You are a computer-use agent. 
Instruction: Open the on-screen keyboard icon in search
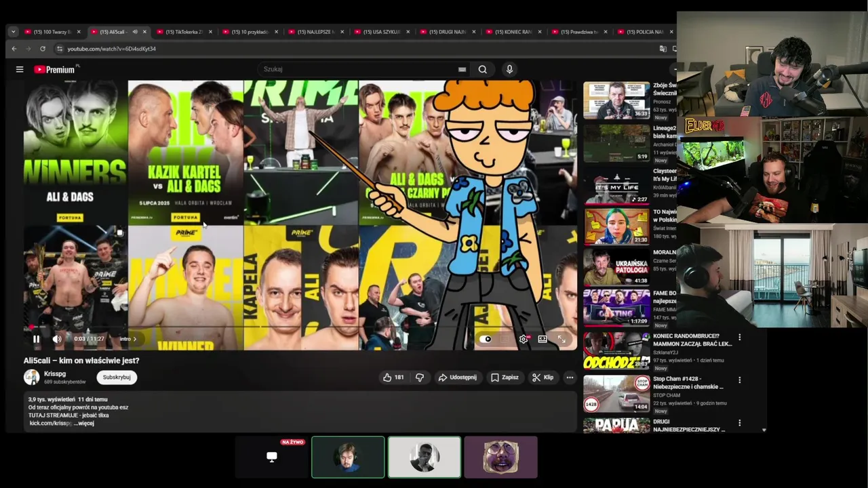(x=462, y=69)
